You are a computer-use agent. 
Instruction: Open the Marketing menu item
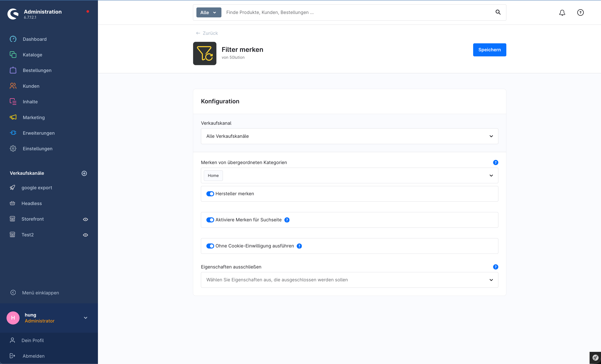(x=34, y=117)
